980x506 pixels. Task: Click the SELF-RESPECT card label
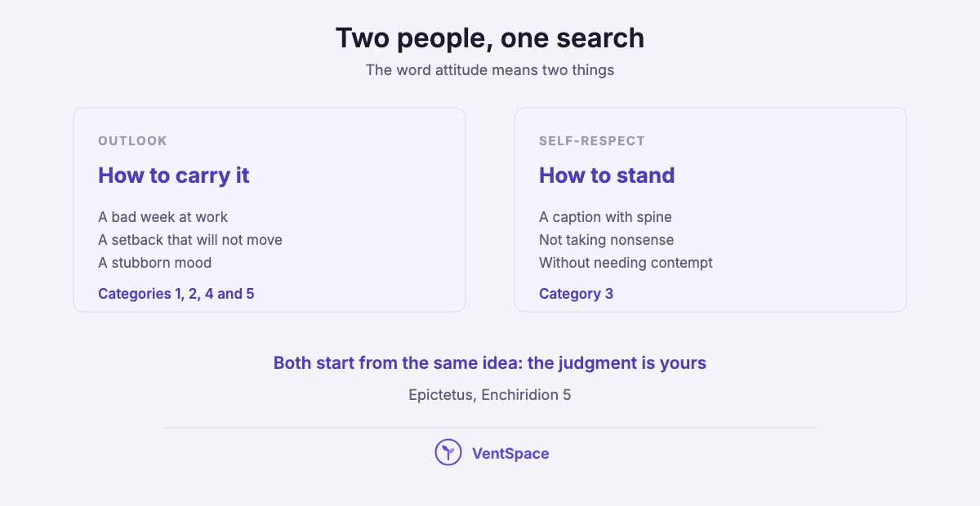coord(592,140)
